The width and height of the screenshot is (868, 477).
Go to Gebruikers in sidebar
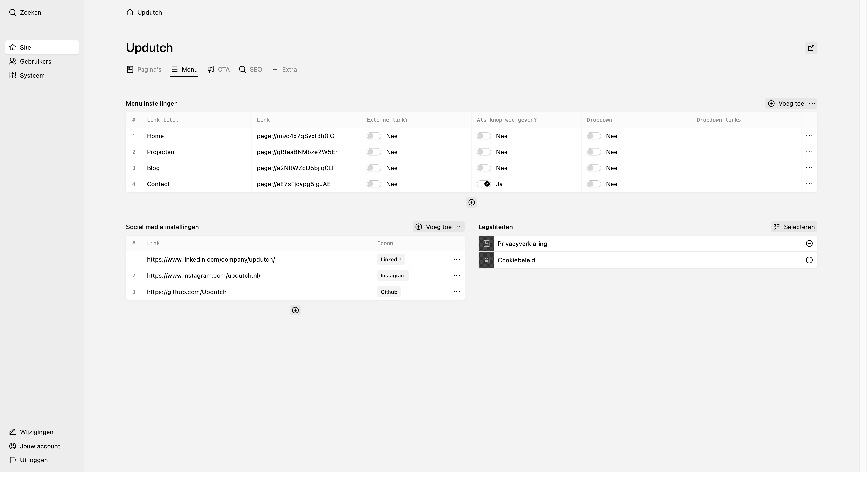click(42, 61)
